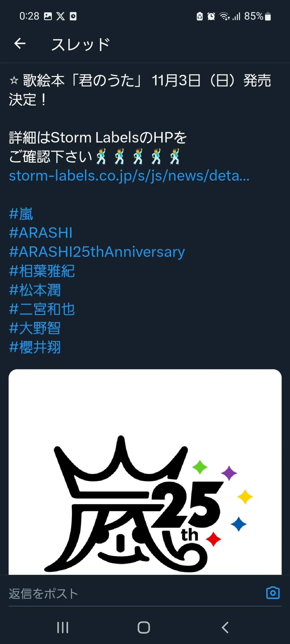
Task: Open the #櫻井翔 hashtag
Action: (x=35, y=347)
